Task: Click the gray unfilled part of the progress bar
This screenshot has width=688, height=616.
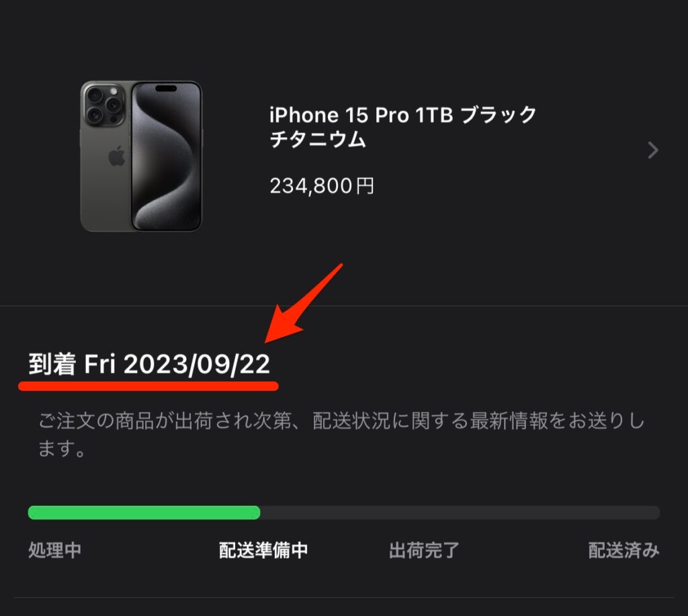Action: (460, 513)
